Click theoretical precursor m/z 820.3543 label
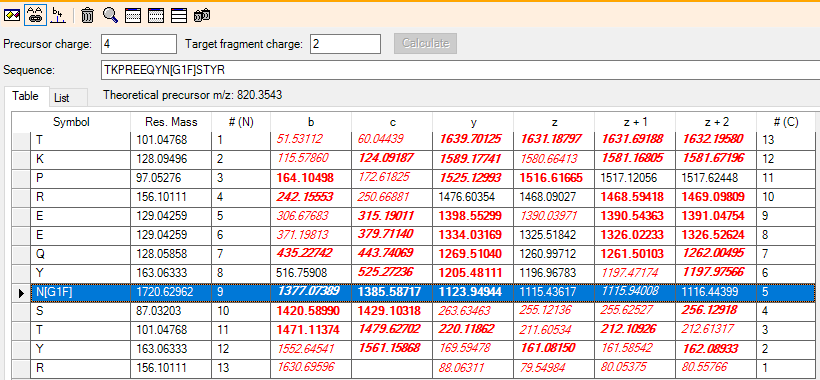 point(193,96)
